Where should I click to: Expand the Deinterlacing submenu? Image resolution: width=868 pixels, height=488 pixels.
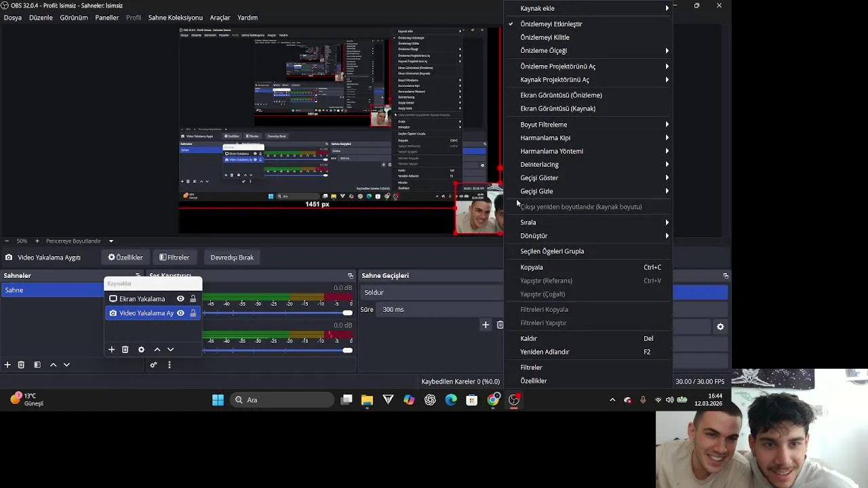pos(589,165)
